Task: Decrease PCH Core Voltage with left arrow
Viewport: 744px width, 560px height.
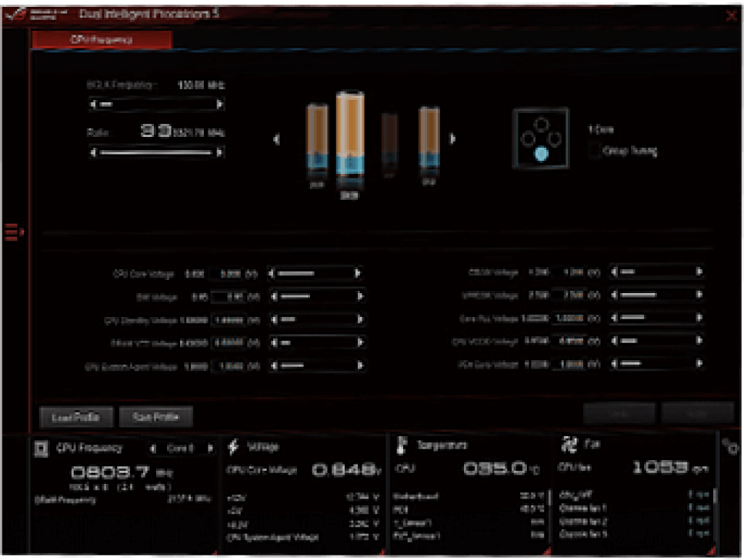Action: point(615,364)
